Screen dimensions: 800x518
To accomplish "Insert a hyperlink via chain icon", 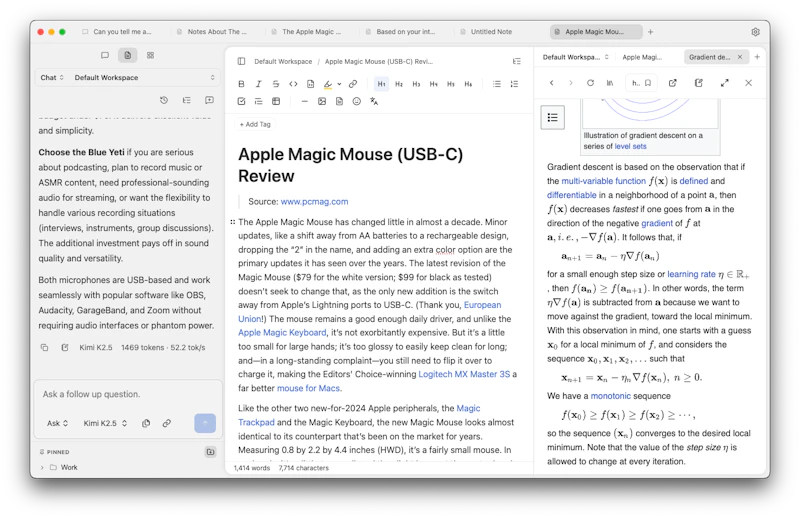I will tap(353, 84).
